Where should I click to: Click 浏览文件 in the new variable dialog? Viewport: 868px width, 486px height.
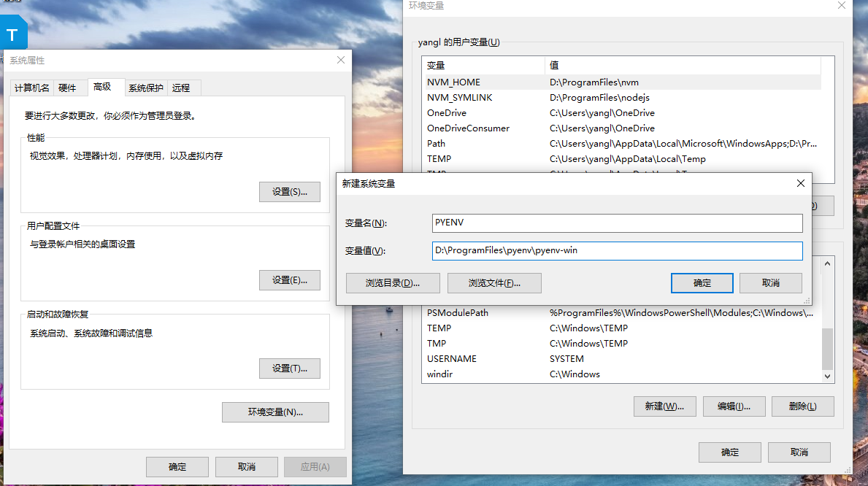494,282
